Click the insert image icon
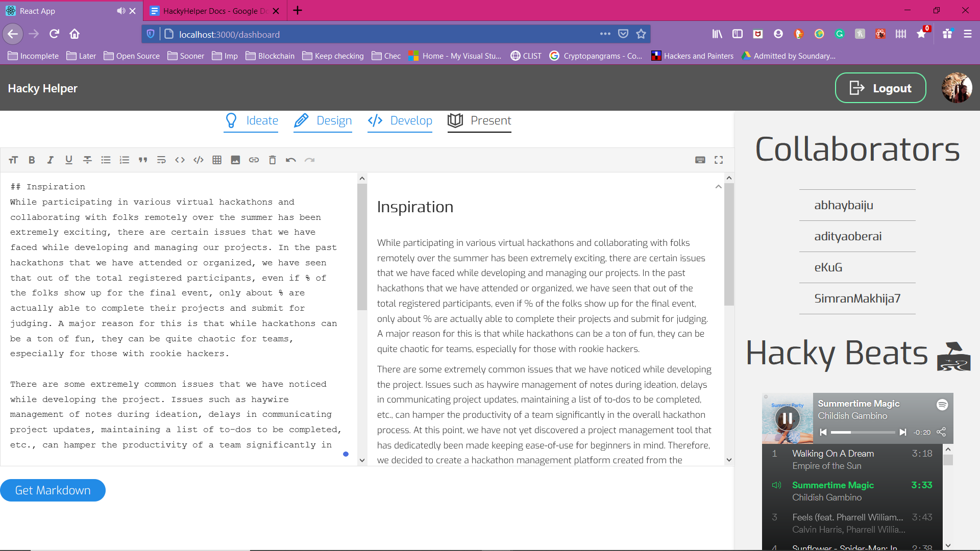This screenshot has height=551, width=980. pos(235,160)
